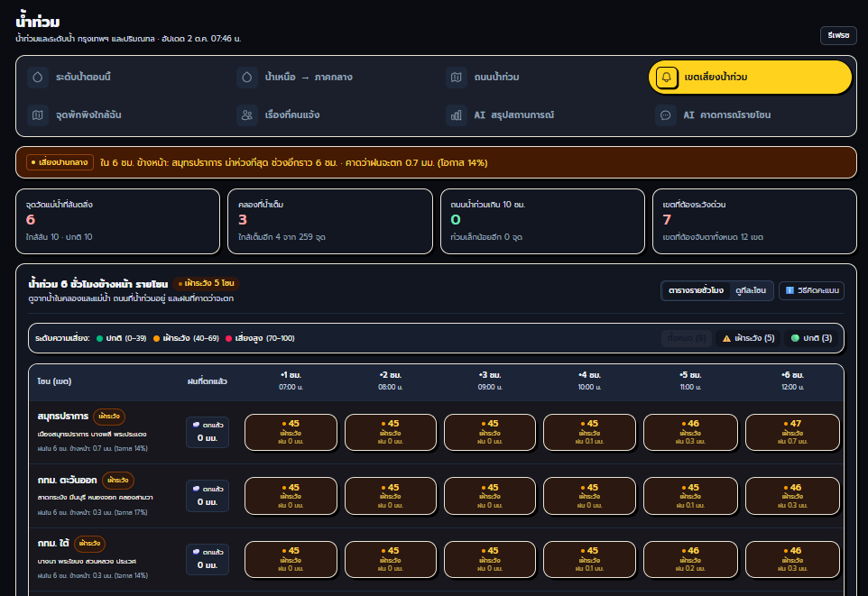Click the drop icon beside น้ำเหนือ → ภาคกลาง
868x596 pixels.
[x=247, y=77]
